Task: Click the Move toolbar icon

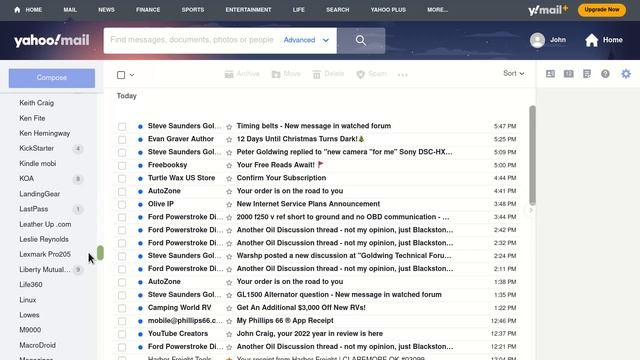Action: point(276,74)
